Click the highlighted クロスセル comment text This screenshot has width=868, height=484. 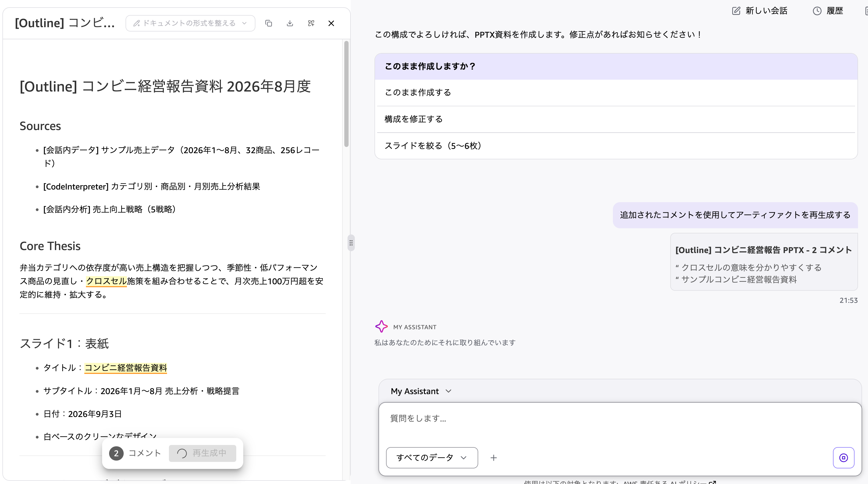(x=106, y=281)
